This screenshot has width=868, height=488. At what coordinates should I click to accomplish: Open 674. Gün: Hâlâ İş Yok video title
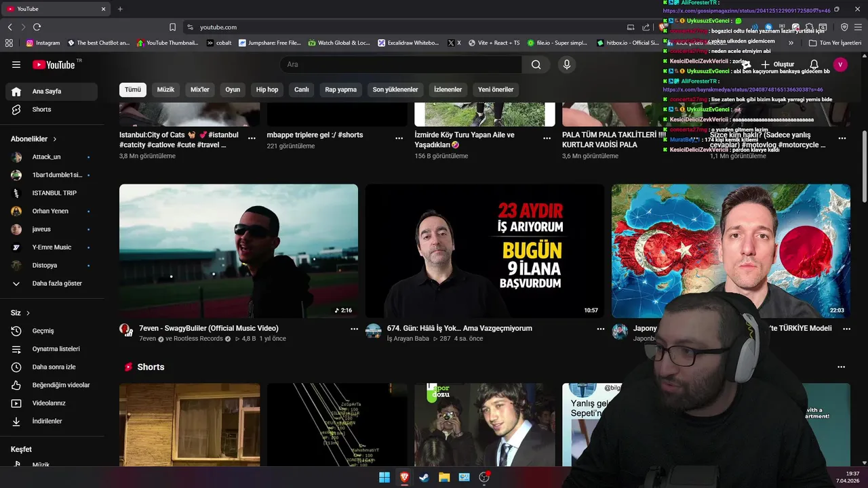460,328
